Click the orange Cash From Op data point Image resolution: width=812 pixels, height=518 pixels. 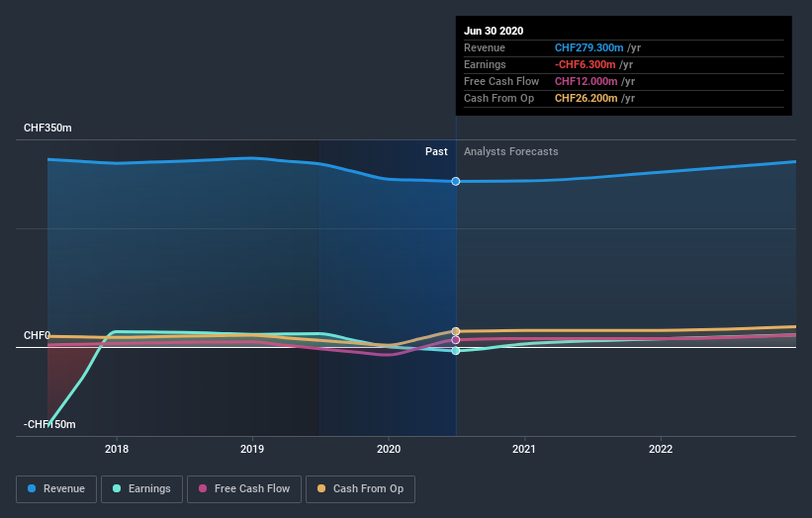tap(456, 331)
